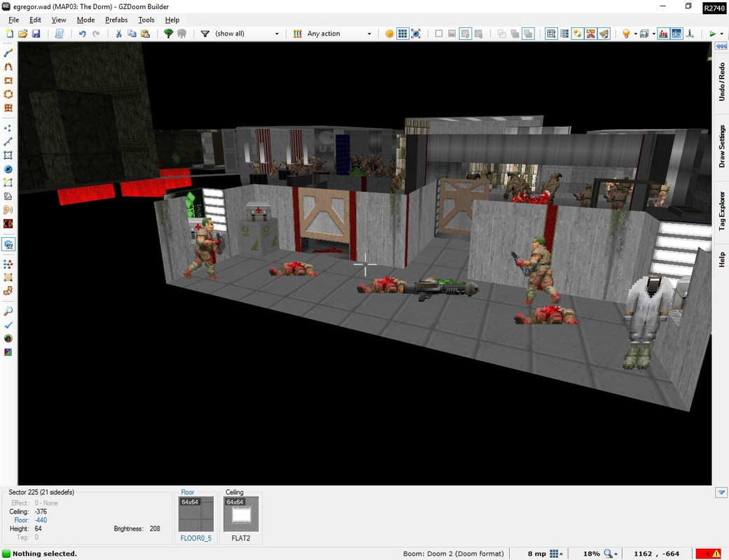
Task: Select the Draw Ellipse tool
Action: click(x=8, y=94)
